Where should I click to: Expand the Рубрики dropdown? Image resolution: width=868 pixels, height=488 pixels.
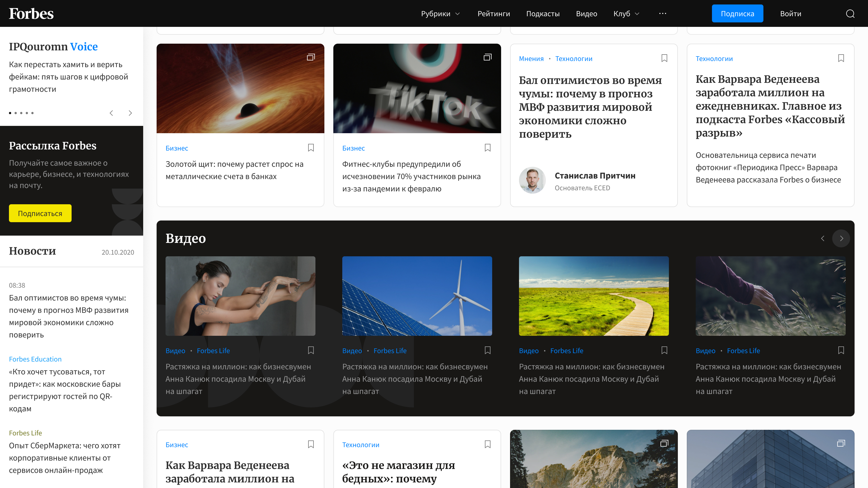tap(440, 14)
